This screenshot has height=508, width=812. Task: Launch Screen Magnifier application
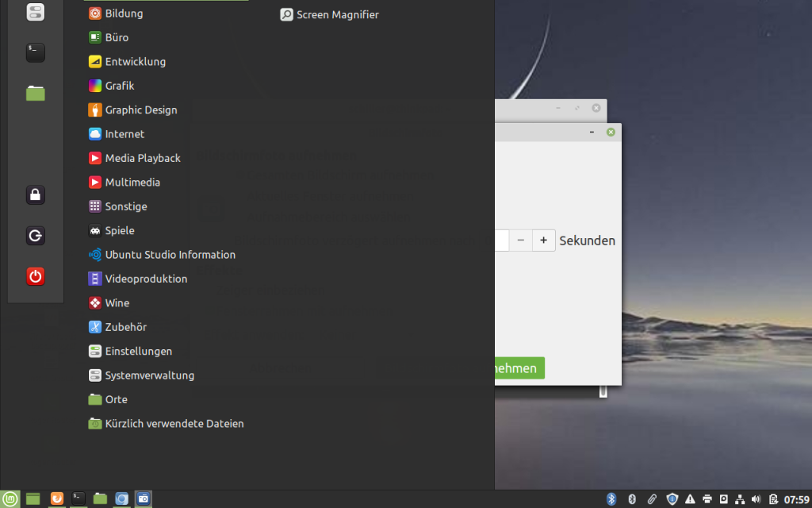click(x=329, y=15)
